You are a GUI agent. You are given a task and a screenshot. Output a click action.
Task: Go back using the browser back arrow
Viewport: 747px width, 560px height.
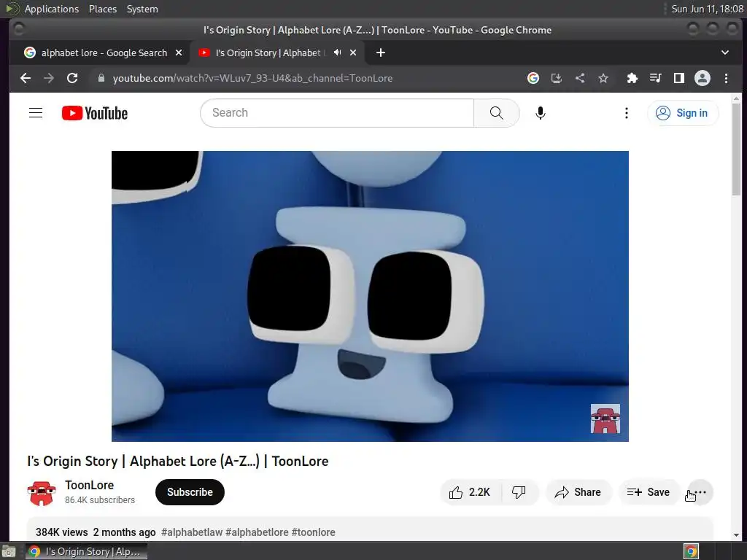coord(26,78)
